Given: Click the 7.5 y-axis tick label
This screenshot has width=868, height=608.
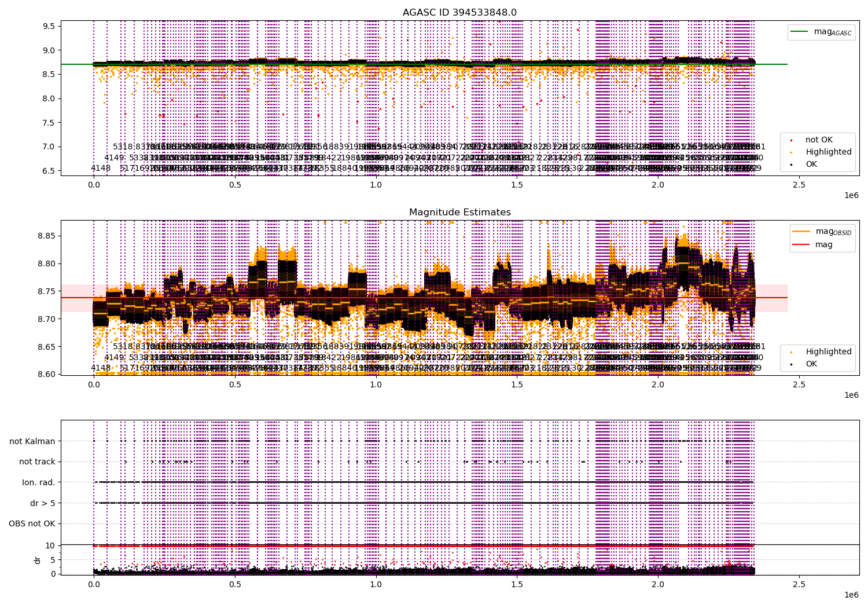Looking at the screenshot, I should tap(48, 123).
